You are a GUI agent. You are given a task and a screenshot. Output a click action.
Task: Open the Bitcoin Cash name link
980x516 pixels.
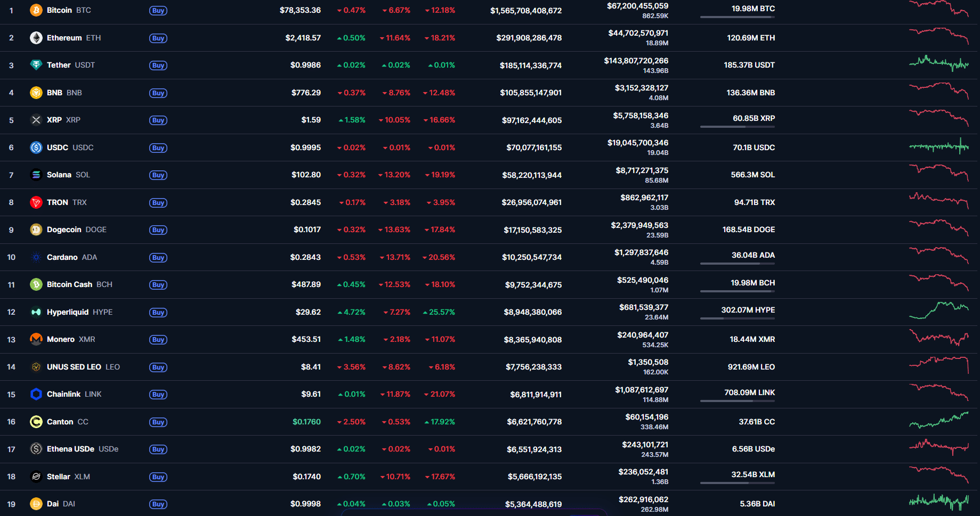(x=69, y=284)
